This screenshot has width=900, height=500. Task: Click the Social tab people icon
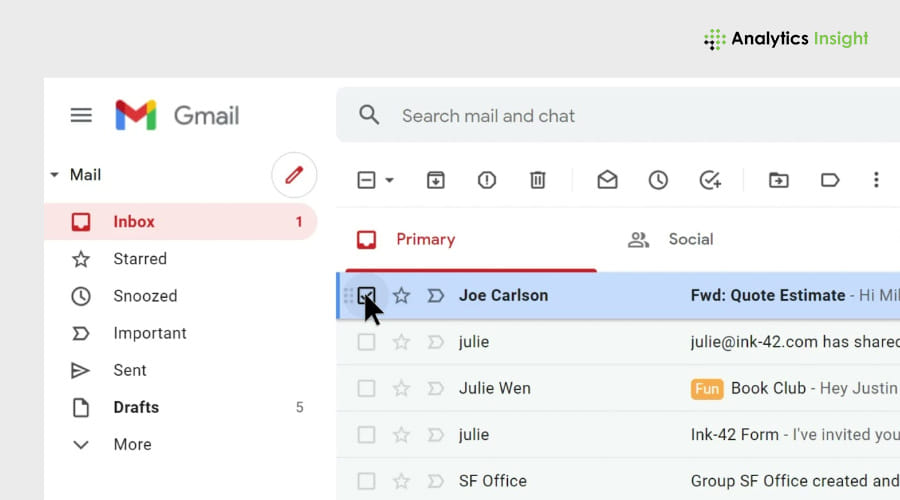638,239
